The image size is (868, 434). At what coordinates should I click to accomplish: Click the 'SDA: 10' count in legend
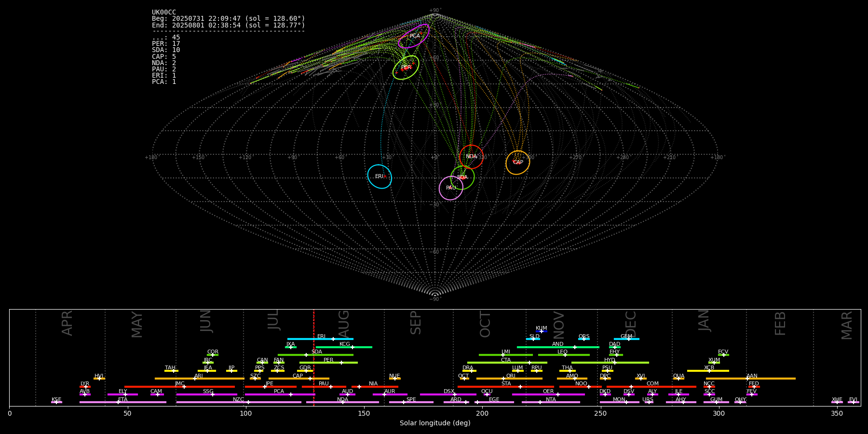tap(166, 50)
